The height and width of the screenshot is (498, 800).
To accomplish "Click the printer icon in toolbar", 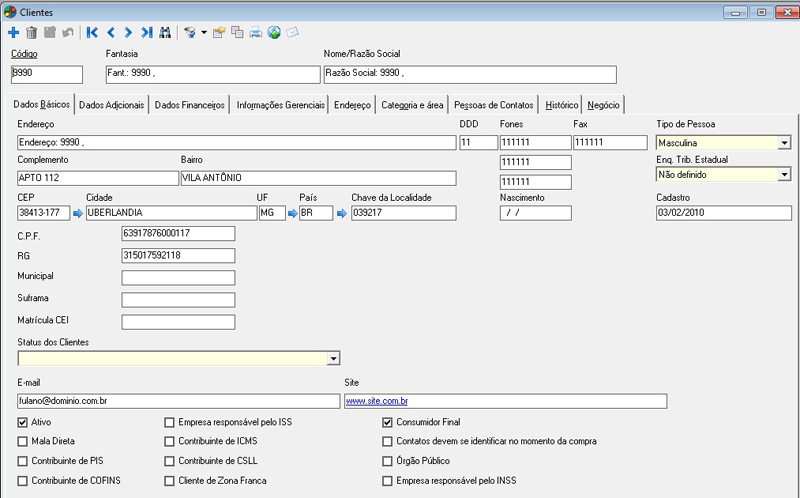I will tap(255, 32).
